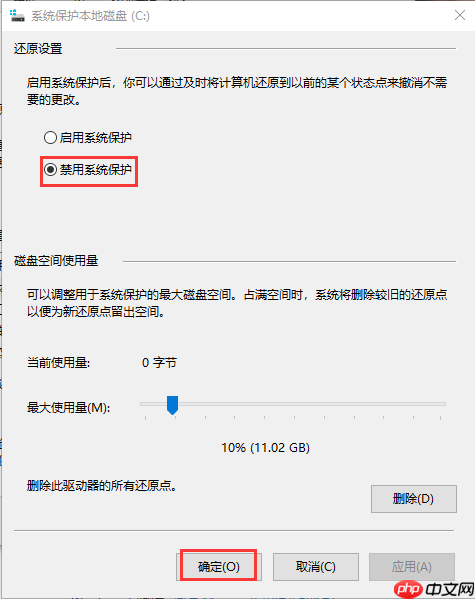
Task: Confirm with the 确定(O) button
Action: coord(219,567)
